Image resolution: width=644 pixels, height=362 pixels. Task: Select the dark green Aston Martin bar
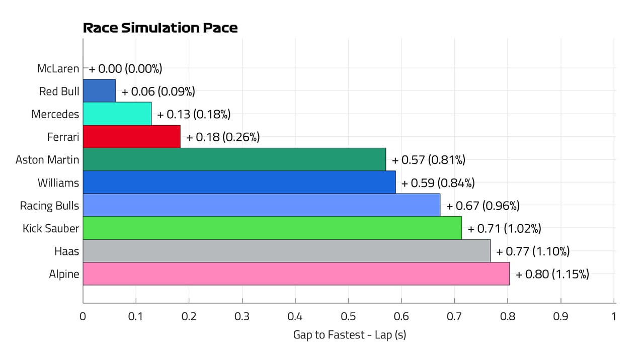point(234,159)
